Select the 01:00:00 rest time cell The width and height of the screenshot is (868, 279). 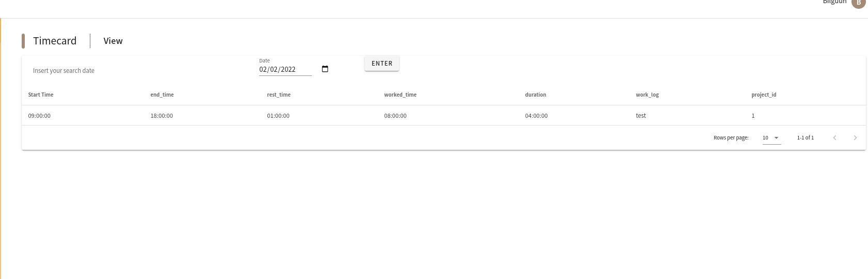click(278, 116)
